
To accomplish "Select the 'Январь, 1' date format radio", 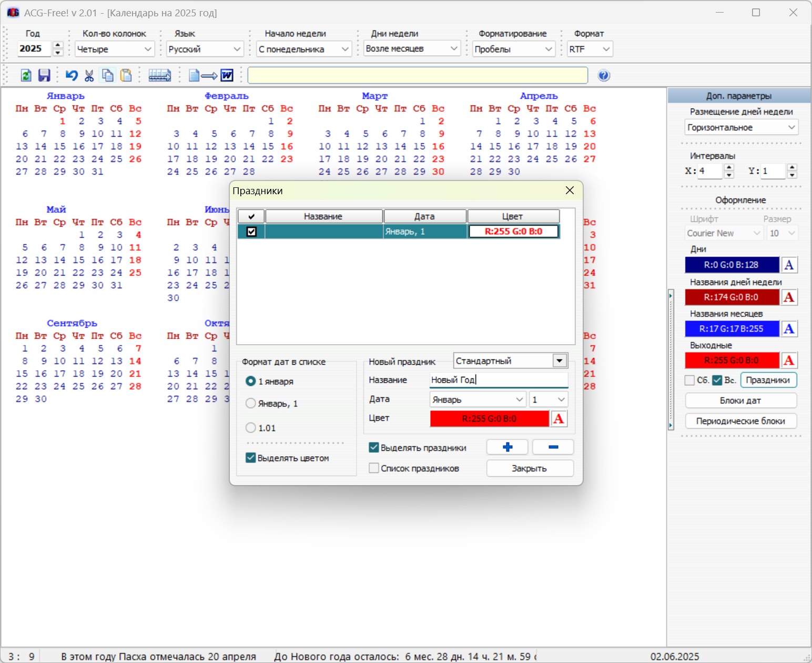I will [x=251, y=403].
